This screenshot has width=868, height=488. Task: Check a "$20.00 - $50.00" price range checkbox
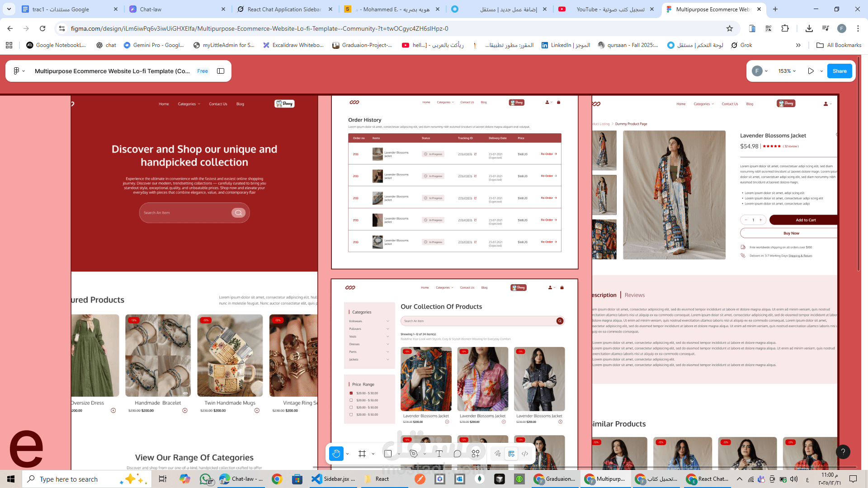pos(351,400)
